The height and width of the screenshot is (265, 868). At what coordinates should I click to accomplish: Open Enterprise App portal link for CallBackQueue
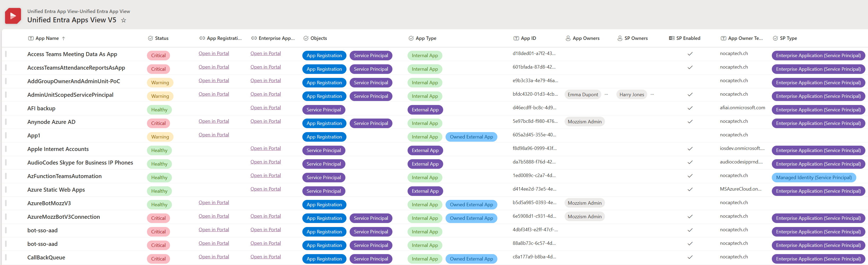[265, 257]
